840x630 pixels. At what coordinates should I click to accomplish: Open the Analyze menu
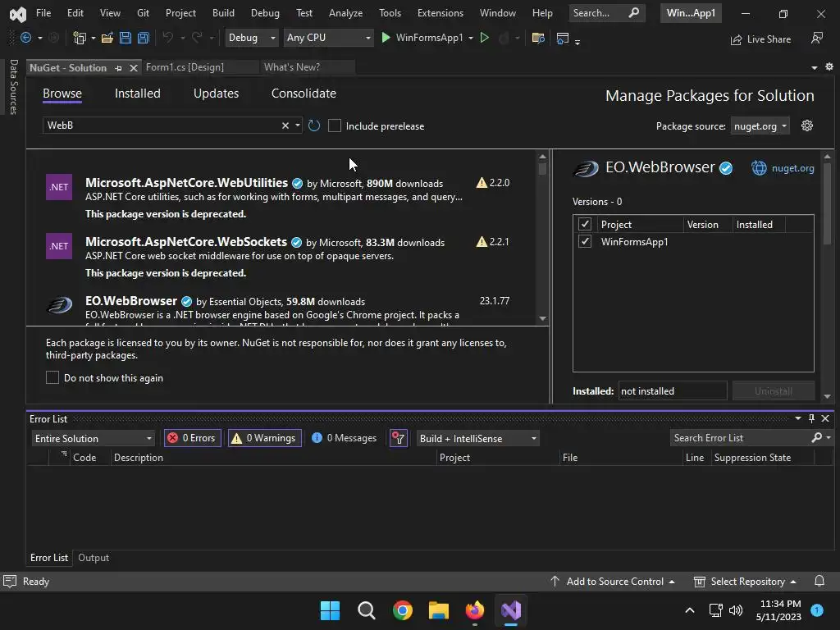pos(345,13)
